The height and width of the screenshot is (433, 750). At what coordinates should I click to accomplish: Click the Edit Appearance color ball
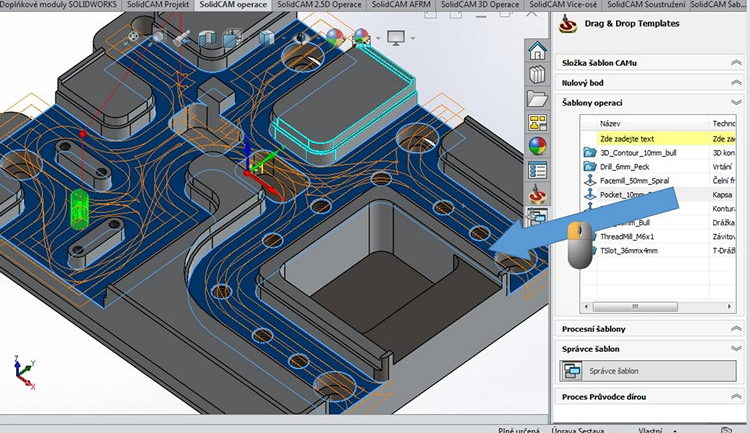point(335,37)
